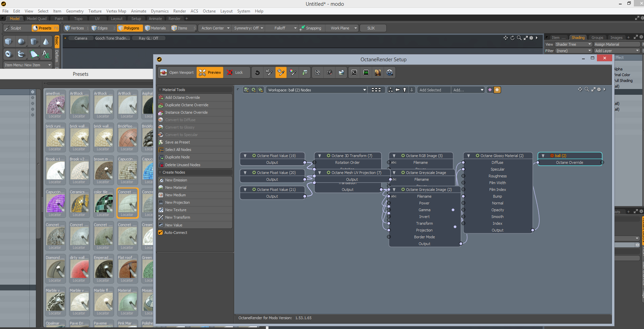Switch to the Model Quad tab
644x329 pixels.
pos(37,19)
